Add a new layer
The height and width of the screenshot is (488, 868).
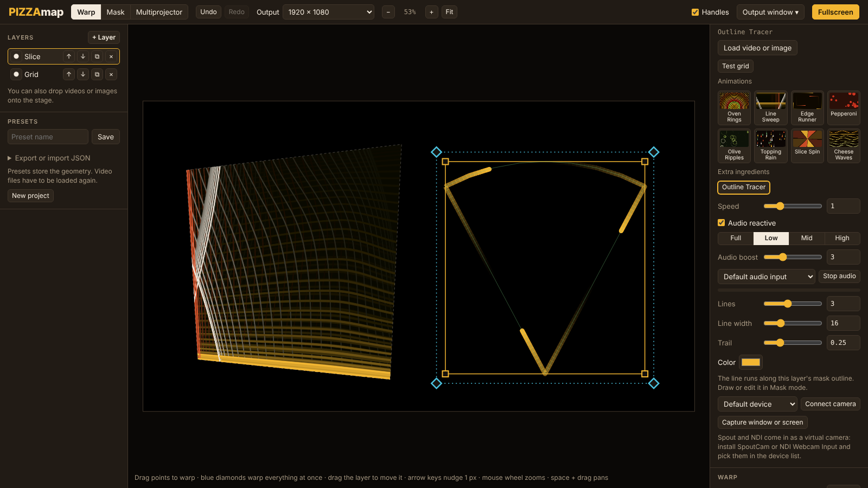pyautogui.click(x=104, y=37)
